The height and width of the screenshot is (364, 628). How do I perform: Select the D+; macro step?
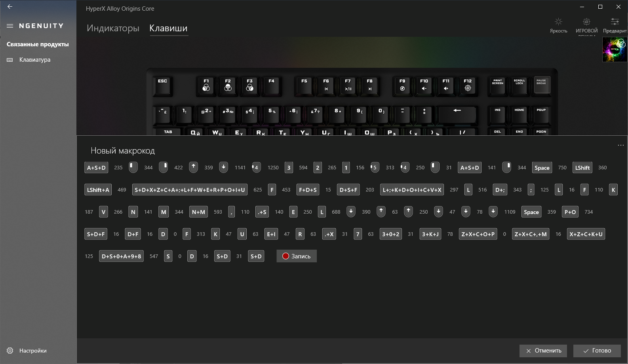coord(500,190)
